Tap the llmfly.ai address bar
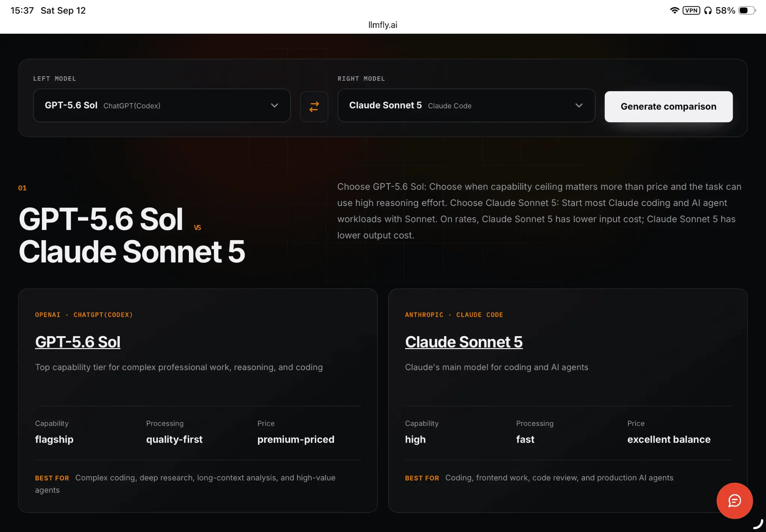The image size is (766, 532). tap(383, 25)
